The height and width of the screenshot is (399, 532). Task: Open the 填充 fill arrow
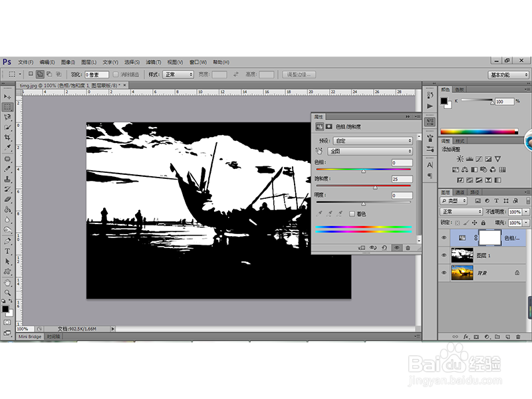pyautogui.click(x=526, y=223)
